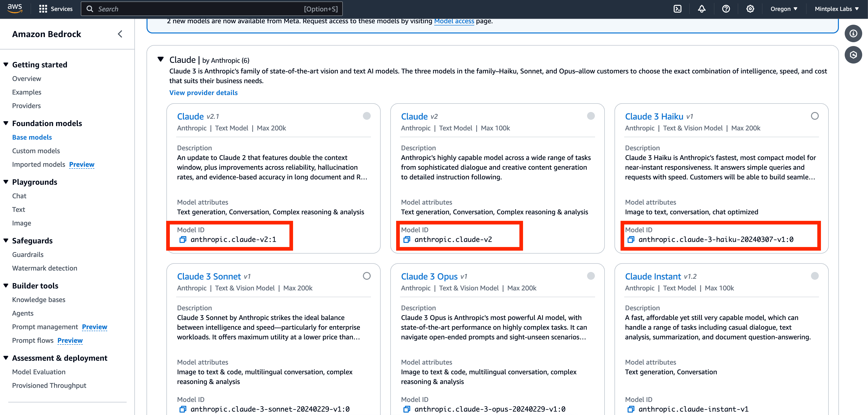
Task: Select the Claude 3 Sonnet radio button
Action: click(367, 276)
